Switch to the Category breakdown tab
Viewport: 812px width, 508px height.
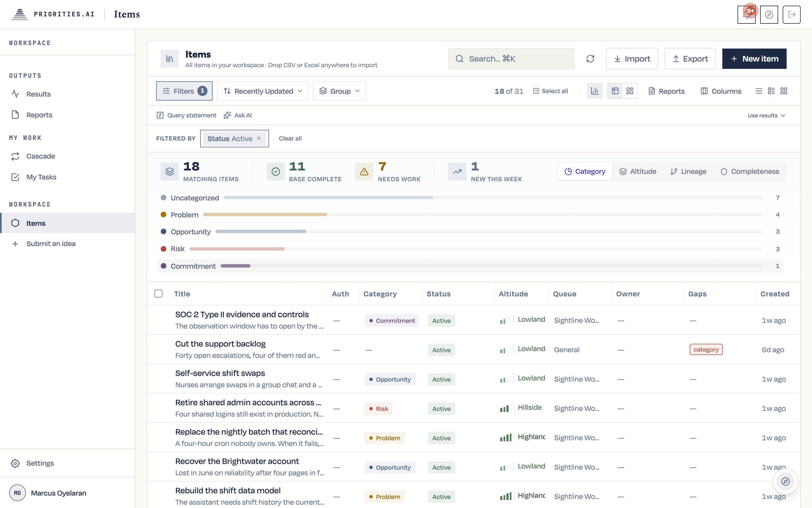pos(585,171)
